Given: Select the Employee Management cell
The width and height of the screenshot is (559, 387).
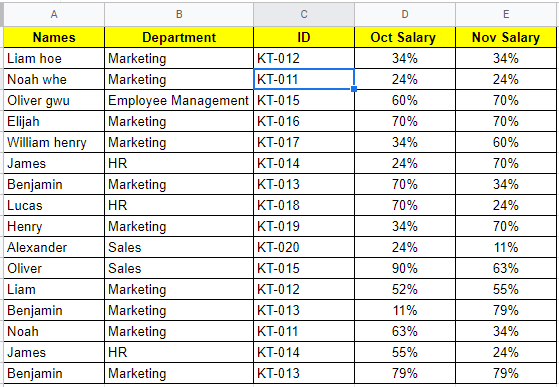Looking at the screenshot, I should (x=179, y=100).
